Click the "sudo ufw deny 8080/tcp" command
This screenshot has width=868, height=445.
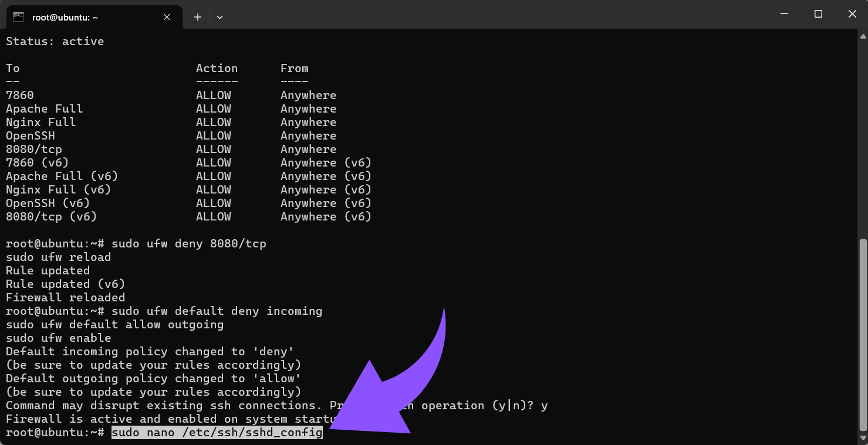(x=189, y=243)
